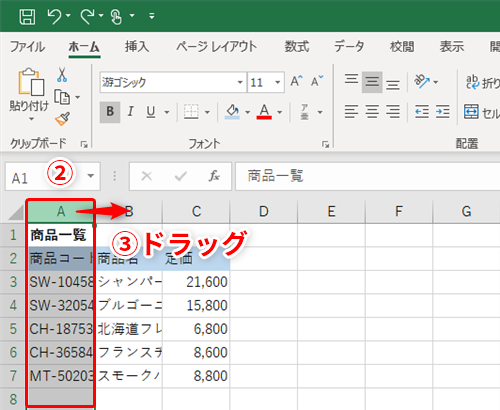
Task: Click the Save icon in quick access toolbar
Action: (27, 16)
